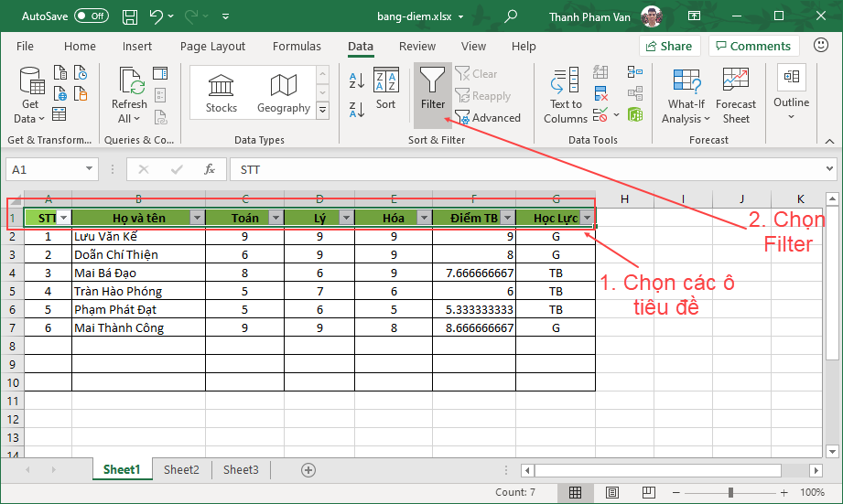Open Forecast Sheet tool
The width and height of the screenshot is (843, 504).
coord(736,95)
